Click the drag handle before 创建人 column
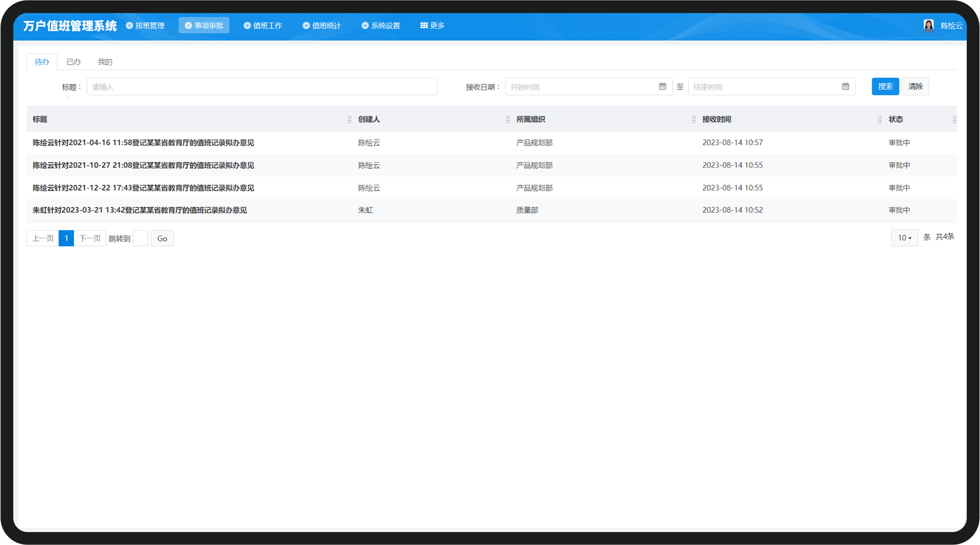 point(350,119)
